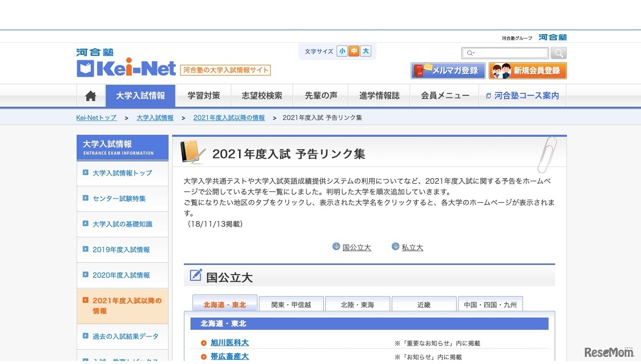641x364 pixels.
Task: Switch font size to 大
Action: click(367, 51)
